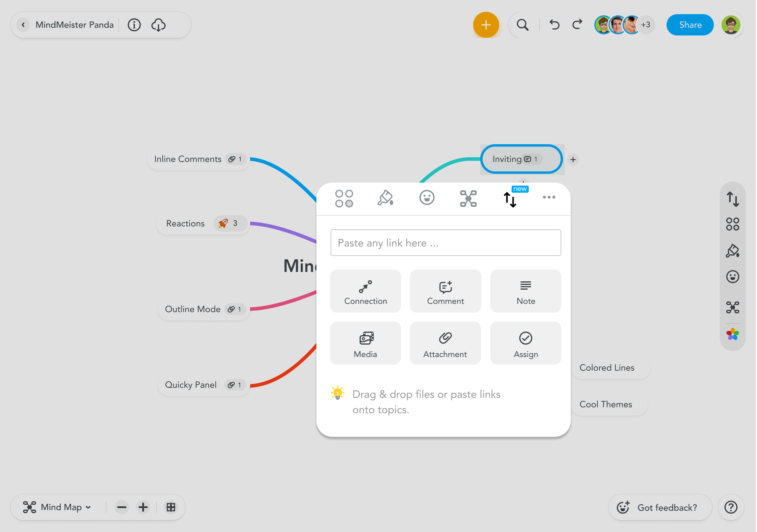Screen dimensions: 757x532
Task: Open layout tab in the popup panel
Action: pos(468,198)
